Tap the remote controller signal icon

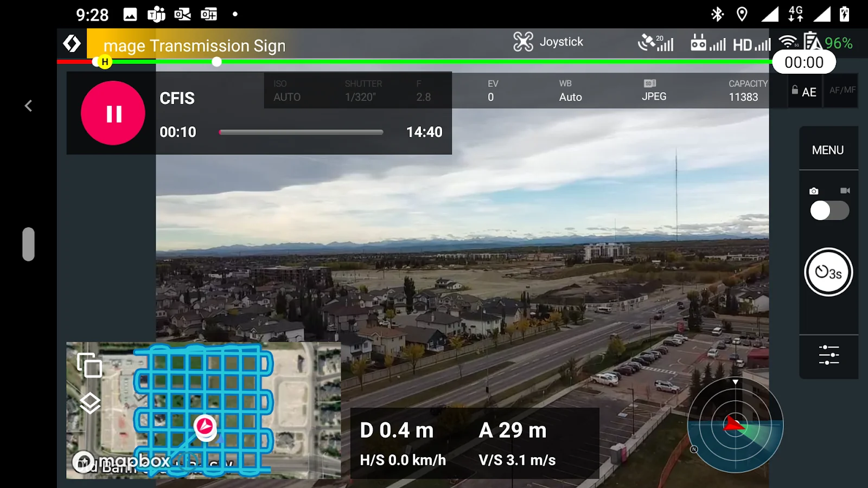click(707, 43)
